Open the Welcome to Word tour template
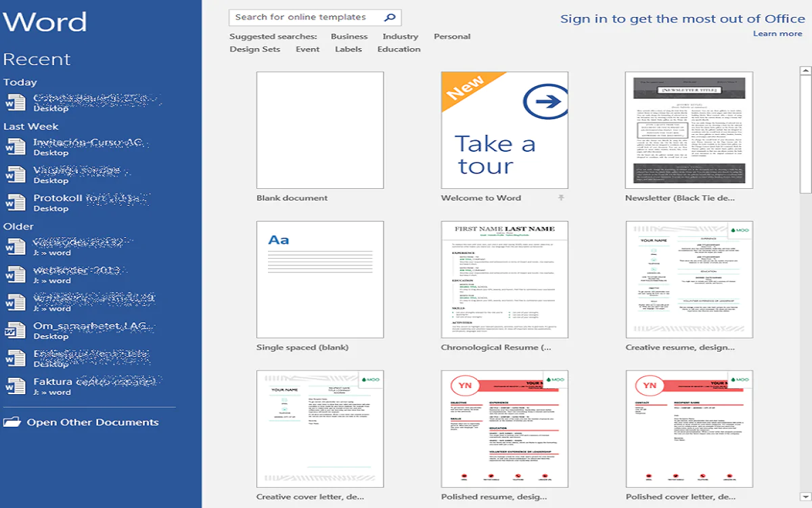The width and height of the screenshot is (812, 508). tap(505, 130)
